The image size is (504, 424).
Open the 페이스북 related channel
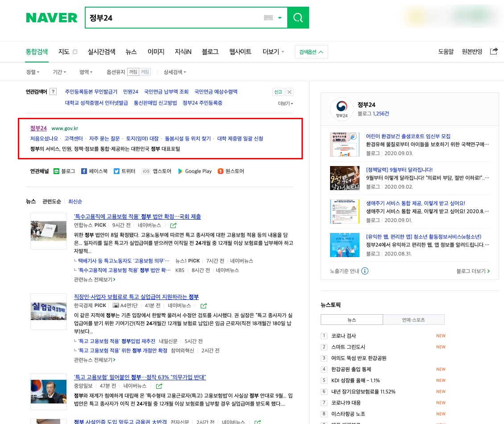(94, 171)
